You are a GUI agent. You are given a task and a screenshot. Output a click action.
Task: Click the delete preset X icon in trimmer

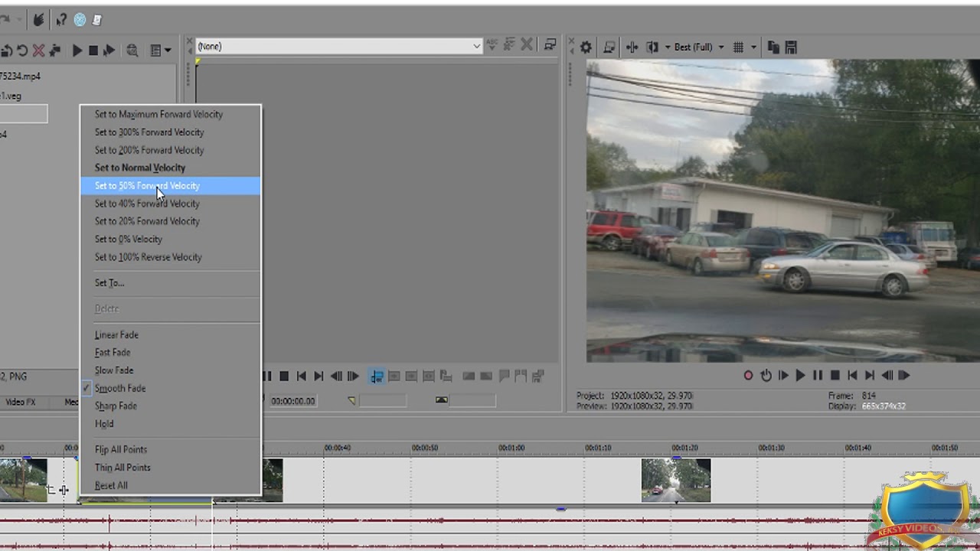527,45
